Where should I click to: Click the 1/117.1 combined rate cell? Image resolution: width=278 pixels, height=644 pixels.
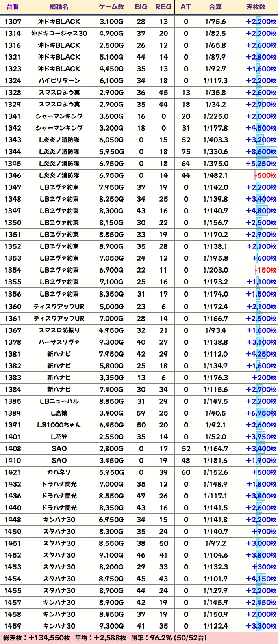click(215, 496)
